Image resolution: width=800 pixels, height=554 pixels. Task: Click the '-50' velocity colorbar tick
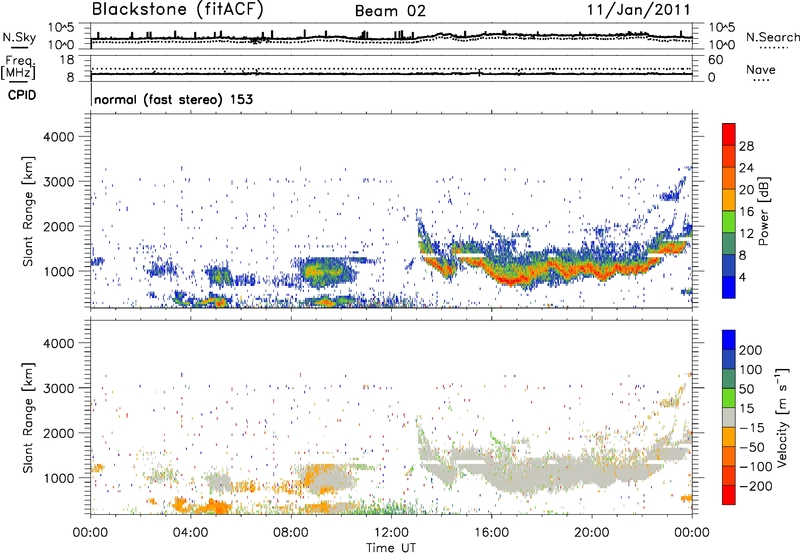coord(752,447)
